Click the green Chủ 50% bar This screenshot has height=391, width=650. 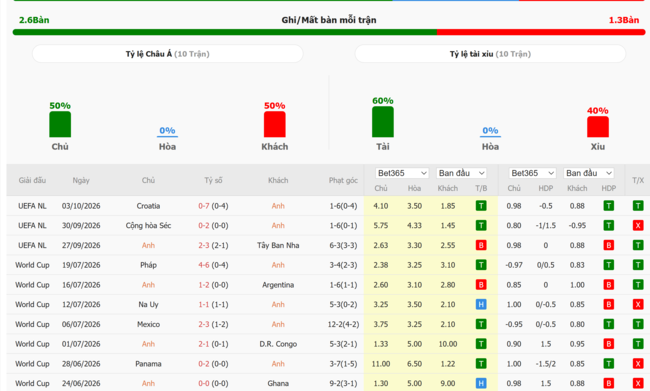pyautogui.click(x=60, y=124)
